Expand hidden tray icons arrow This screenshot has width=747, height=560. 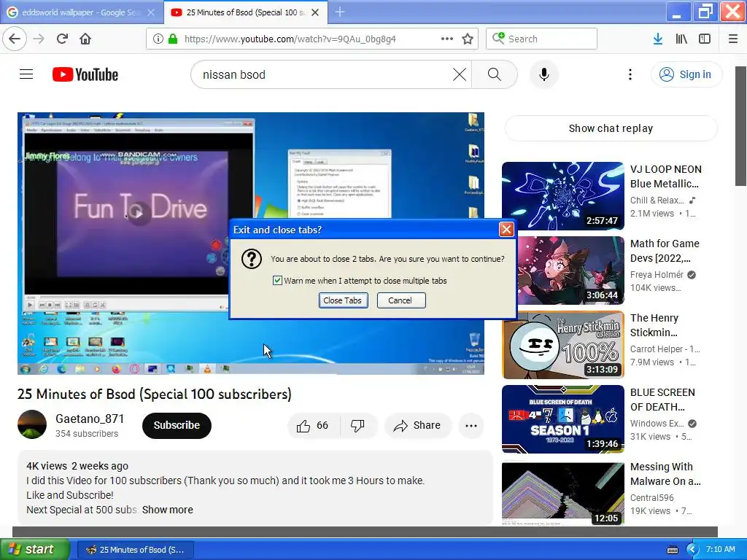pos(692,550)
